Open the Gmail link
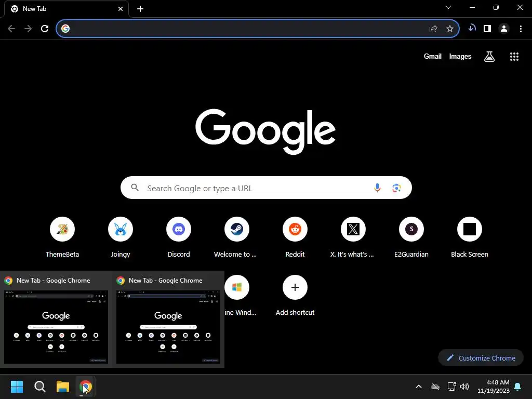 (x=433, y=56)
